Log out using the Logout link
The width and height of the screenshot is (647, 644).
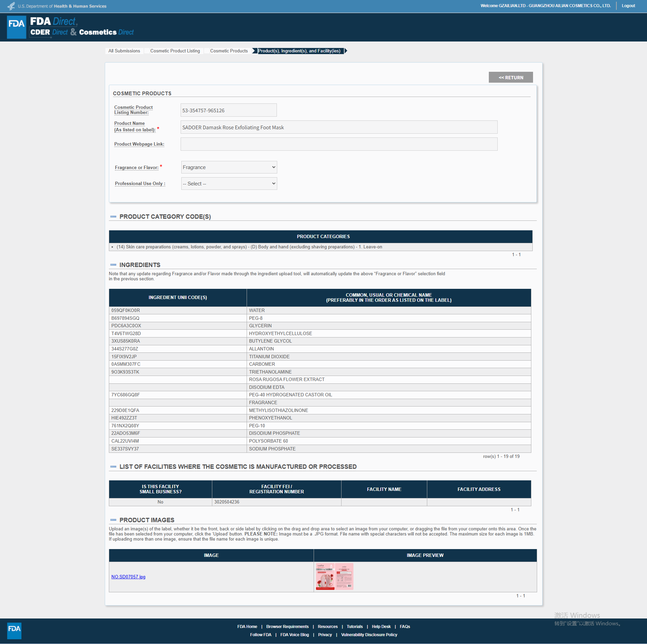pyautogui.click(x=628, y=6)
